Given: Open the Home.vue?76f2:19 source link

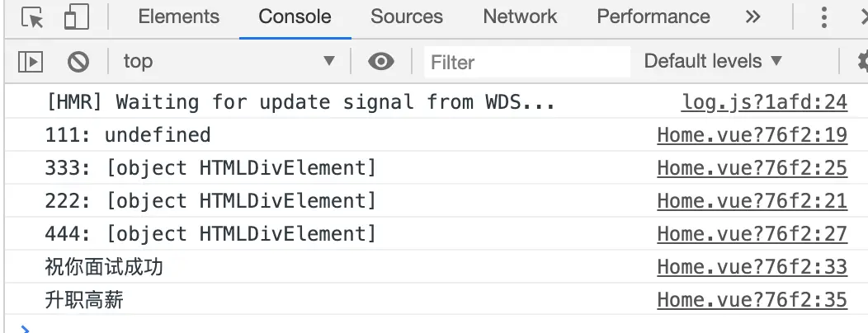Looking at the screenshot, I should point(752,135).
